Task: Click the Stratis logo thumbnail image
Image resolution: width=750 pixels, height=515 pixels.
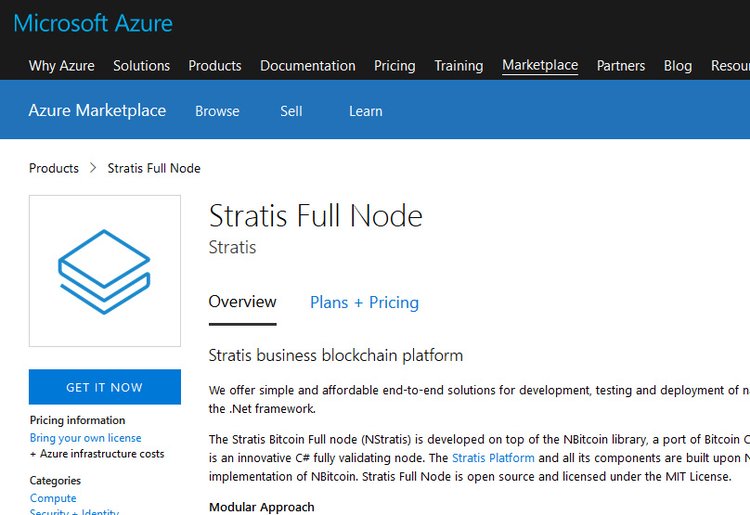Action: pos(105,271)
